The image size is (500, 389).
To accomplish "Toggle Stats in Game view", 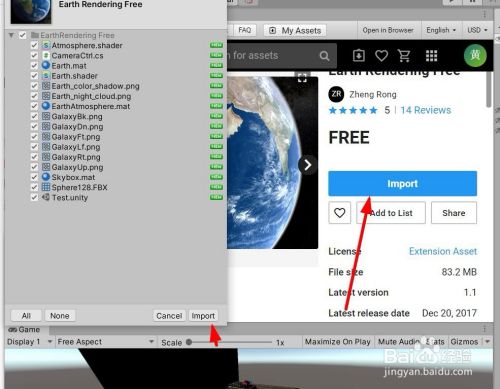I will (x=435, y=342).
